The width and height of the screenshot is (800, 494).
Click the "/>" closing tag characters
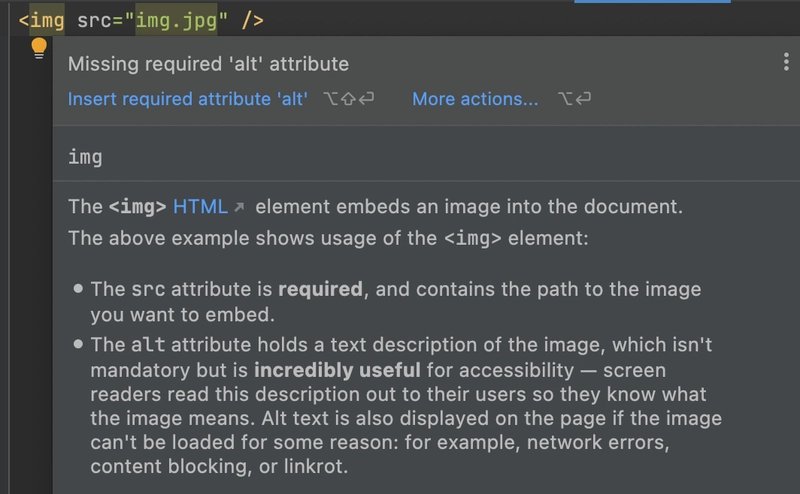point(253,20)
